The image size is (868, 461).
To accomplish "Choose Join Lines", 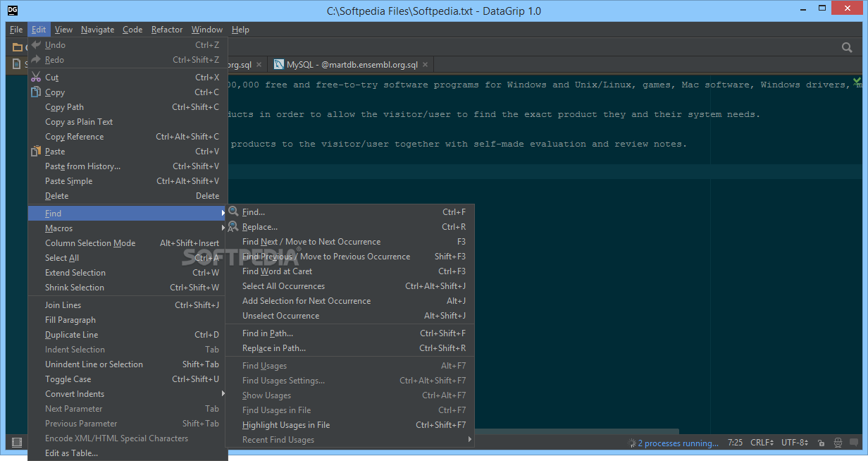I will click(128, 305).
